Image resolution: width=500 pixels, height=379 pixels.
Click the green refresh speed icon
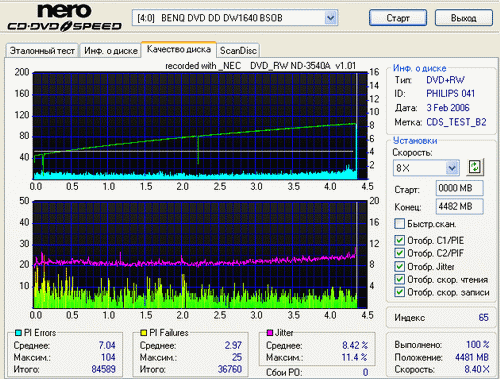point(475,167)
